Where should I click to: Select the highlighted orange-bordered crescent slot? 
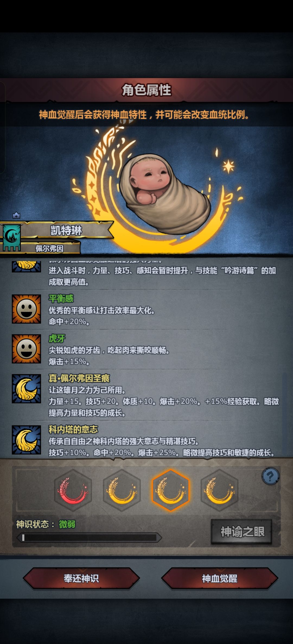click(171, 490)
